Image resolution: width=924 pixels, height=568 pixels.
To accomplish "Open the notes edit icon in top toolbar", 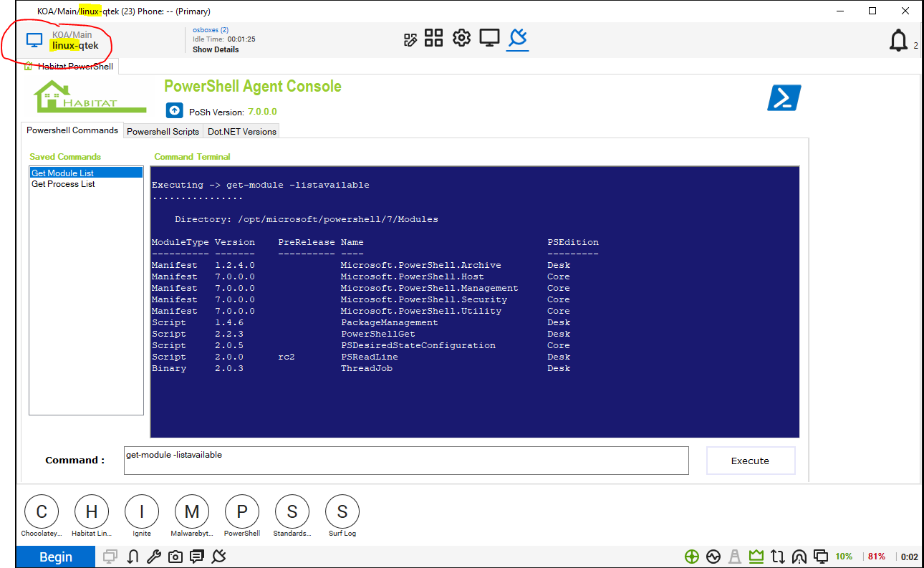I will click(x=410, y=39).
